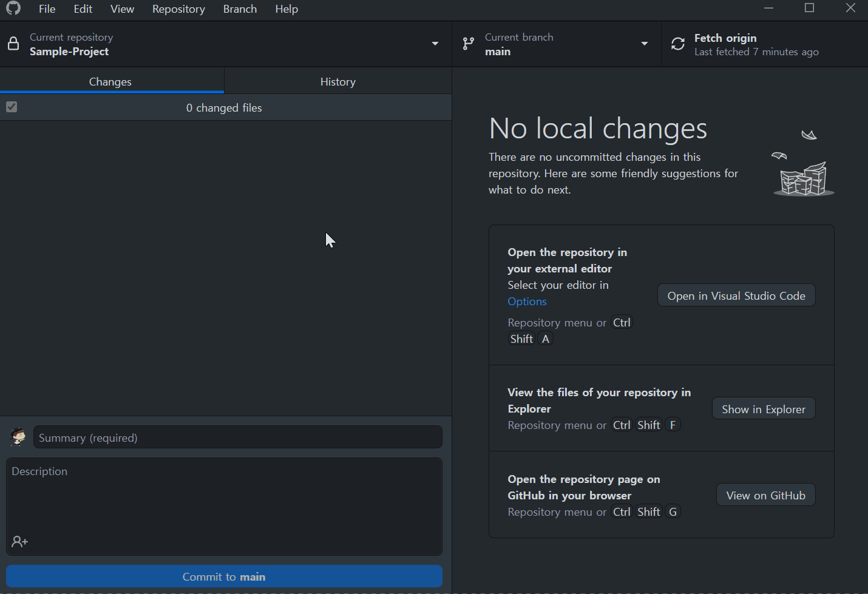Click the '0 changed files' label
The width and height of the screenshot is (868, 594).
[x=224, y=107]
